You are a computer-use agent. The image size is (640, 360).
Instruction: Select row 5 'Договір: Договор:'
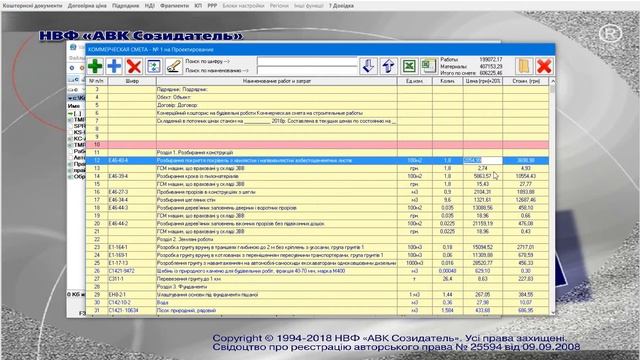pos(317,105)
